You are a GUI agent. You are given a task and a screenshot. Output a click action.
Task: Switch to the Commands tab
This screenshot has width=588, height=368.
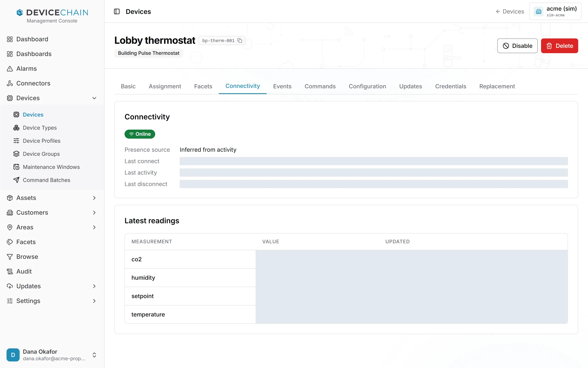pyautogui.click(x=320, y=86)
